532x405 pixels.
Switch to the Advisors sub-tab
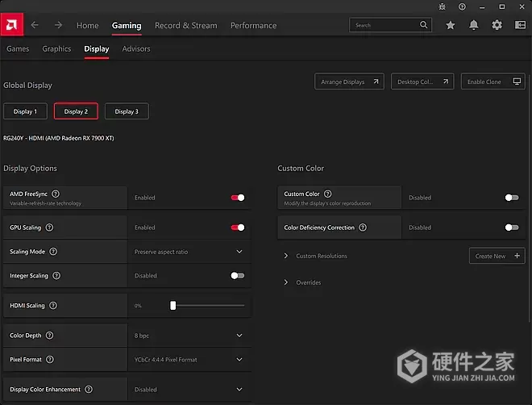point(136,49)
